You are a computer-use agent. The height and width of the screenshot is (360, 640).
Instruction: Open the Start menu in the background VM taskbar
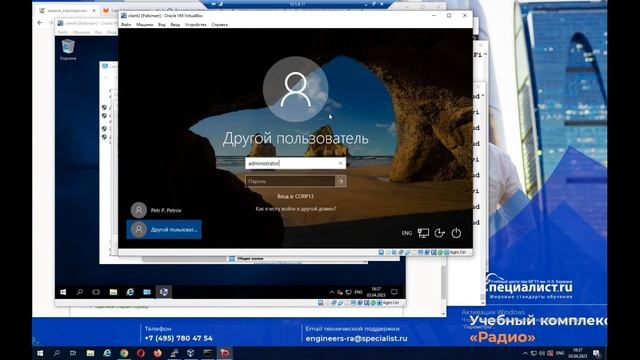pyautogui.click(x=63, y=292)
